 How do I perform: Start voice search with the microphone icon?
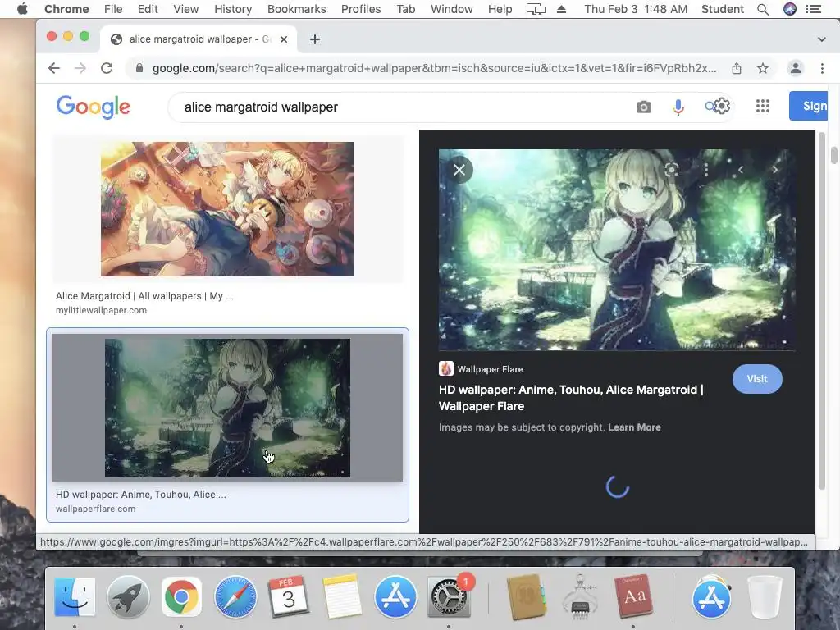point(678,107)
